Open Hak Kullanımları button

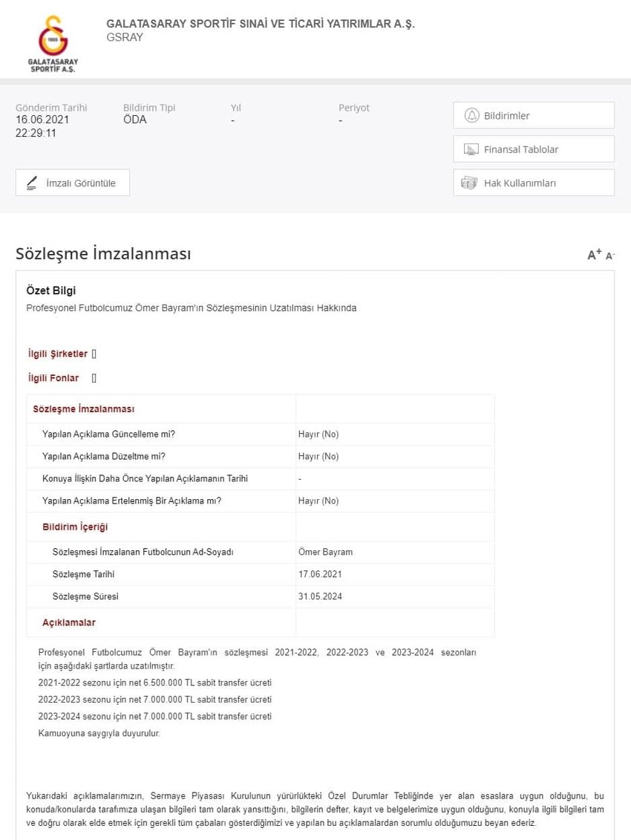coord(534,183)
